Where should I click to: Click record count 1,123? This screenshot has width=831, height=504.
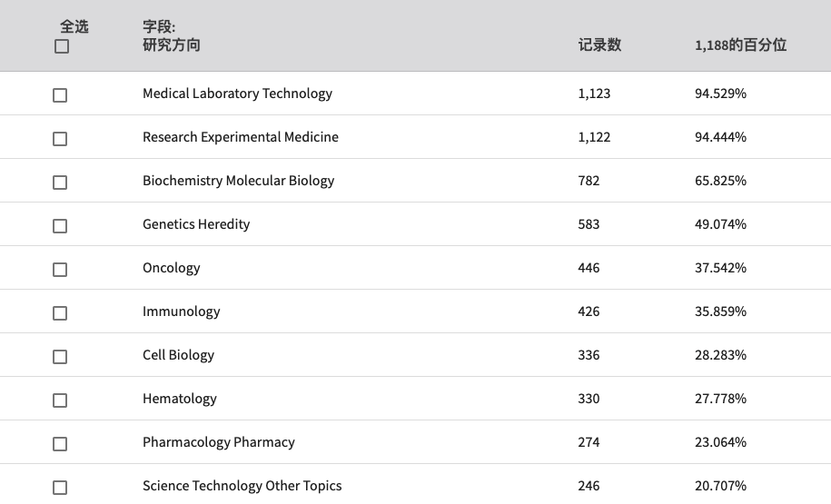(594, 94)
